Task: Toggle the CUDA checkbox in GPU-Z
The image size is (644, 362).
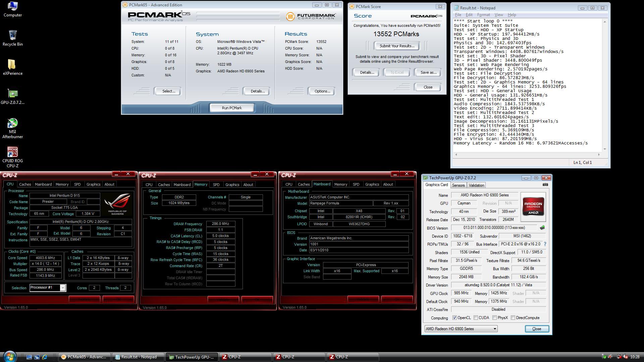Action: (x=476, y=318)
